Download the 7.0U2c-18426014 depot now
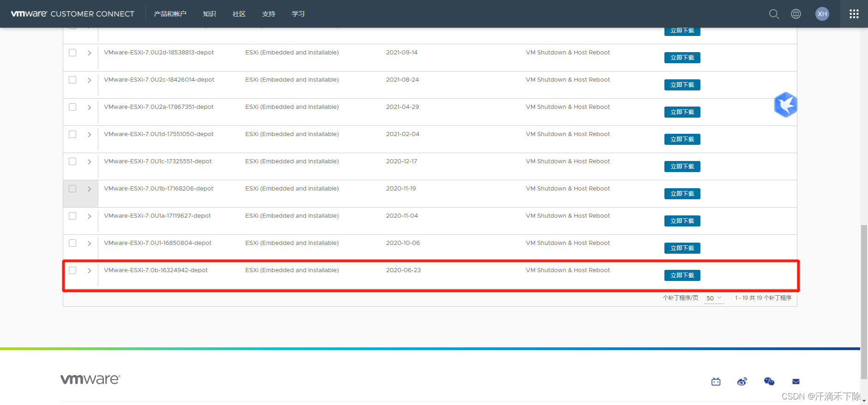Image resolution: width=868 pixels, height=405 pixels. pyautogui.click(x=682, y=85)
